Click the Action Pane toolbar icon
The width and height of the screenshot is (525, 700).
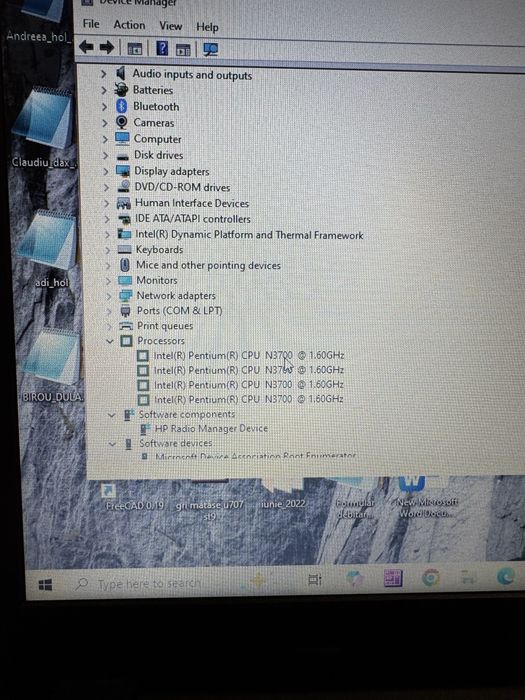tap(183, 49)
